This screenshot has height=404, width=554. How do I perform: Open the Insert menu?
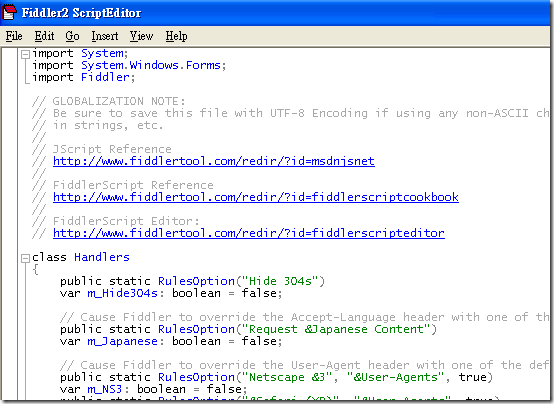tap(105, 36)
